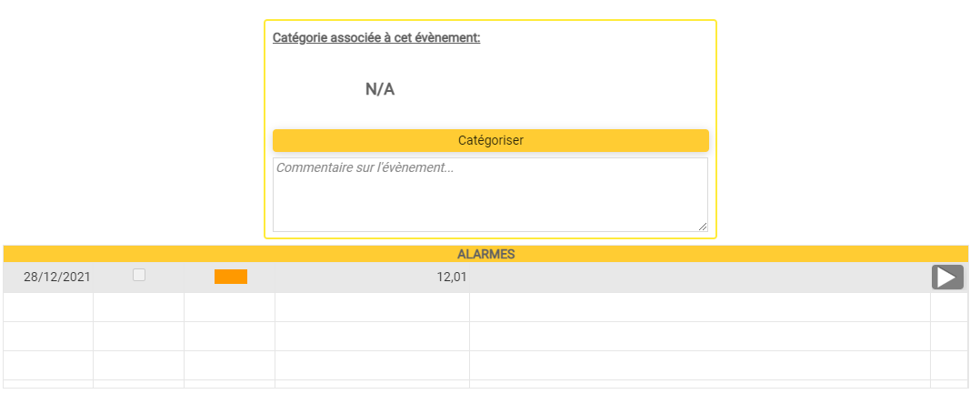This screenshot has width=980, height=394.
Task: Select empty cell directly below the 28/12/2021 date
Action: tap(48, 308)
